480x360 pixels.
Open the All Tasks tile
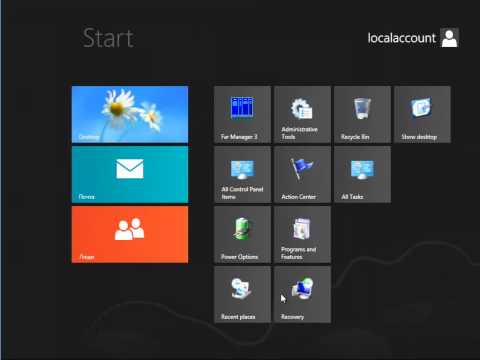(362, 174)
